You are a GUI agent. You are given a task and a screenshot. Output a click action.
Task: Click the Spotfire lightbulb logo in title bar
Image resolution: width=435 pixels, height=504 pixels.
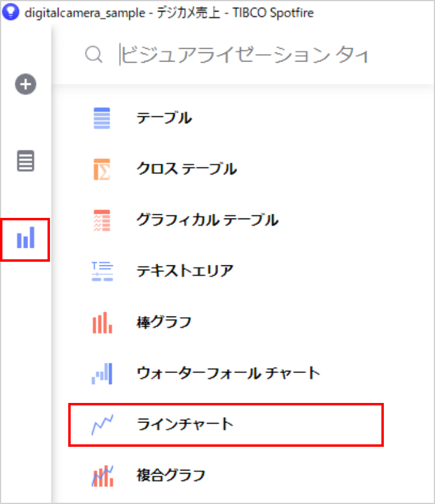click(10, 12)
